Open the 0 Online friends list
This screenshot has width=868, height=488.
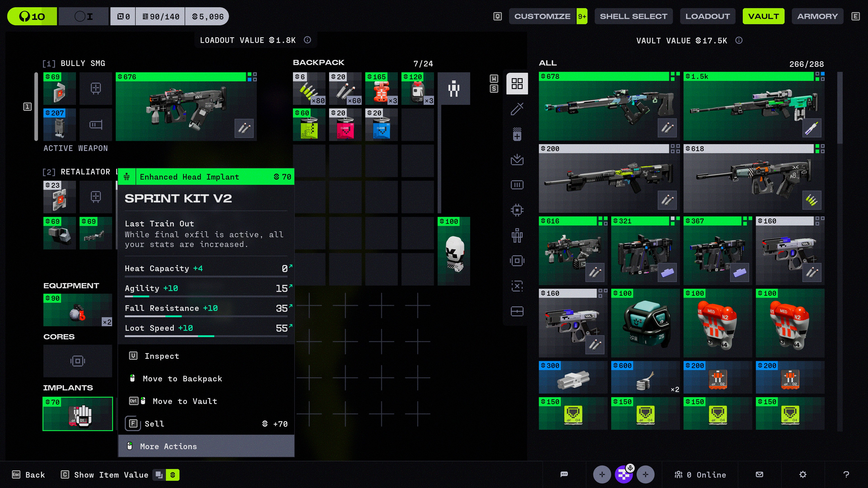click(700, 474)
